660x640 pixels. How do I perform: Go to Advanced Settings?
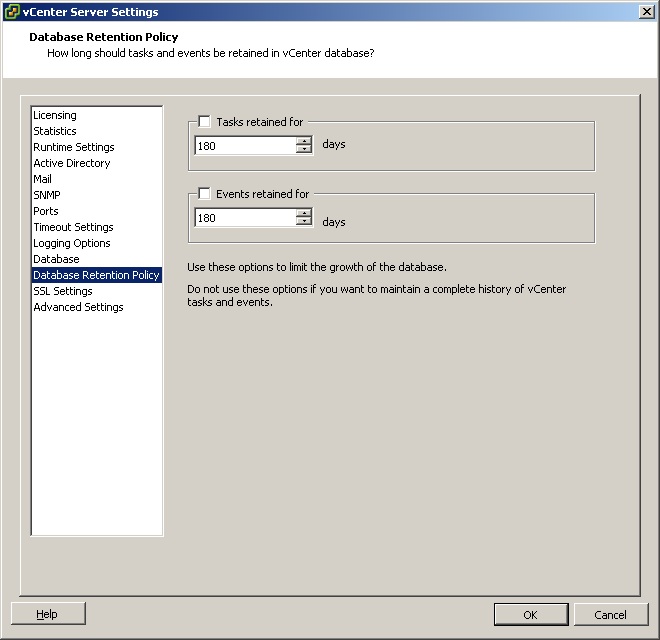[x=97, y=307]
